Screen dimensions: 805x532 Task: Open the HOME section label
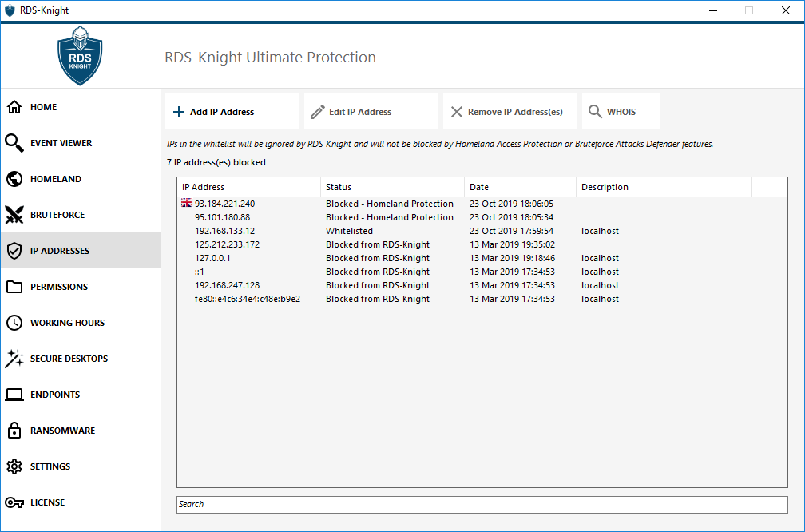(x=44, y=107)
